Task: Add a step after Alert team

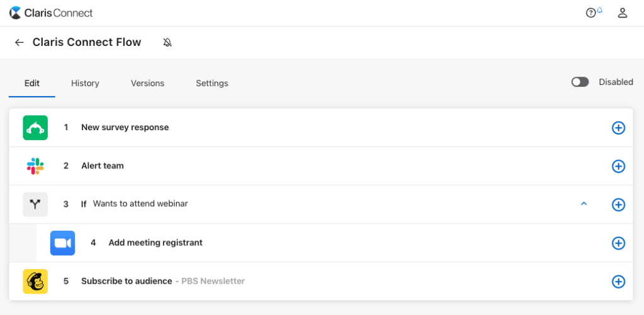Action: click(x=618, y=167)
